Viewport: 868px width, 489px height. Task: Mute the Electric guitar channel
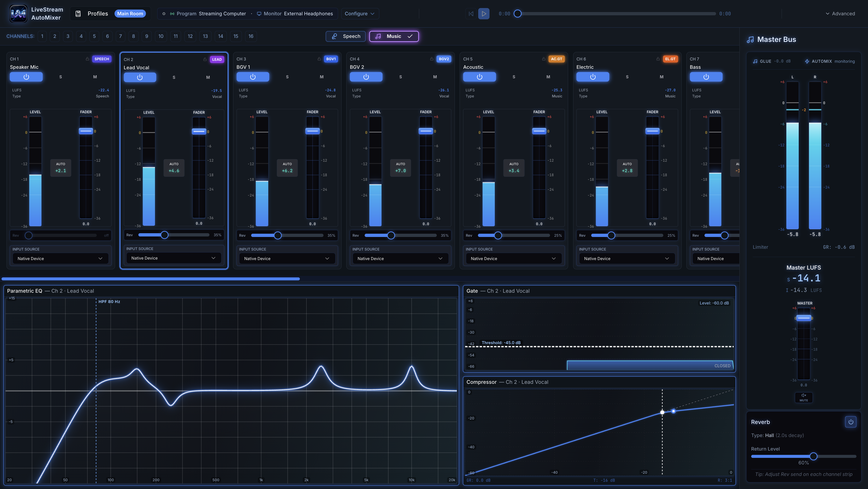click(x=662, y=77)
